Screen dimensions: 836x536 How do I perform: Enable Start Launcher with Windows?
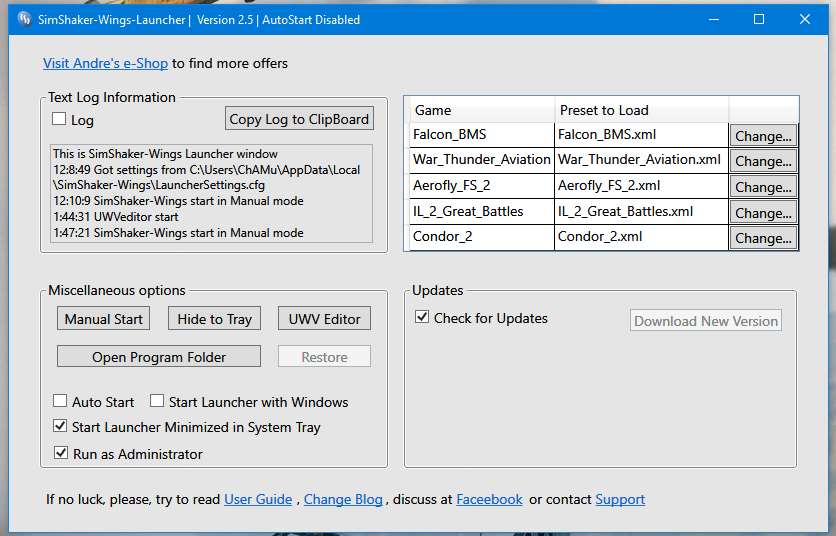[157, 401]
